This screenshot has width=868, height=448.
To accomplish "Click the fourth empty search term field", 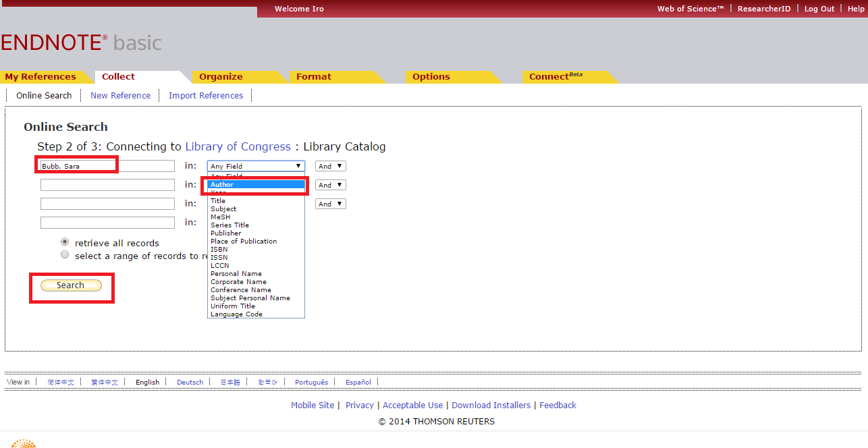I will (x=107, y=223).
